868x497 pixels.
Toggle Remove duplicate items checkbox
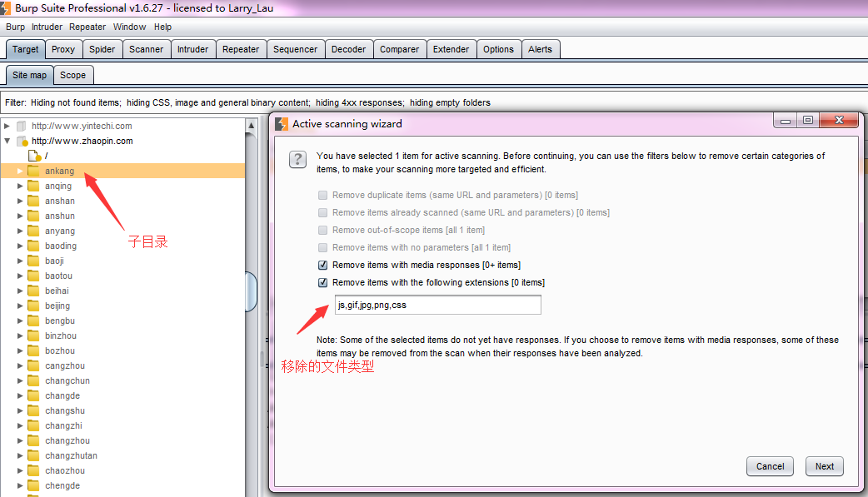(x=322, y=196)
